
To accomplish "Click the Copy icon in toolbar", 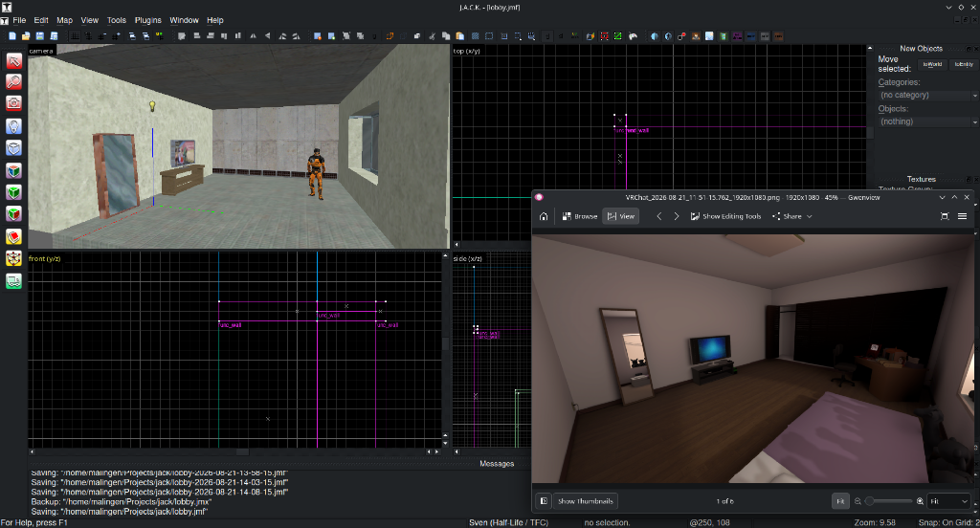I will coord(446,36).
